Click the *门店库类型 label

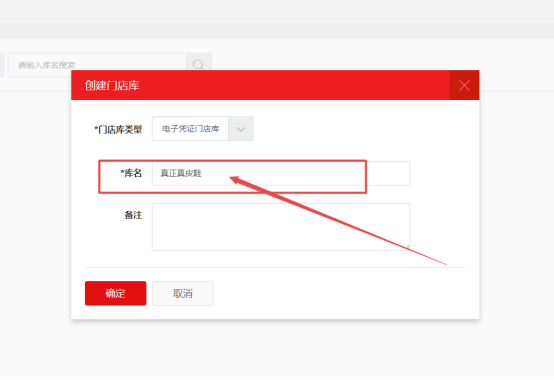(x=118, y=130)
